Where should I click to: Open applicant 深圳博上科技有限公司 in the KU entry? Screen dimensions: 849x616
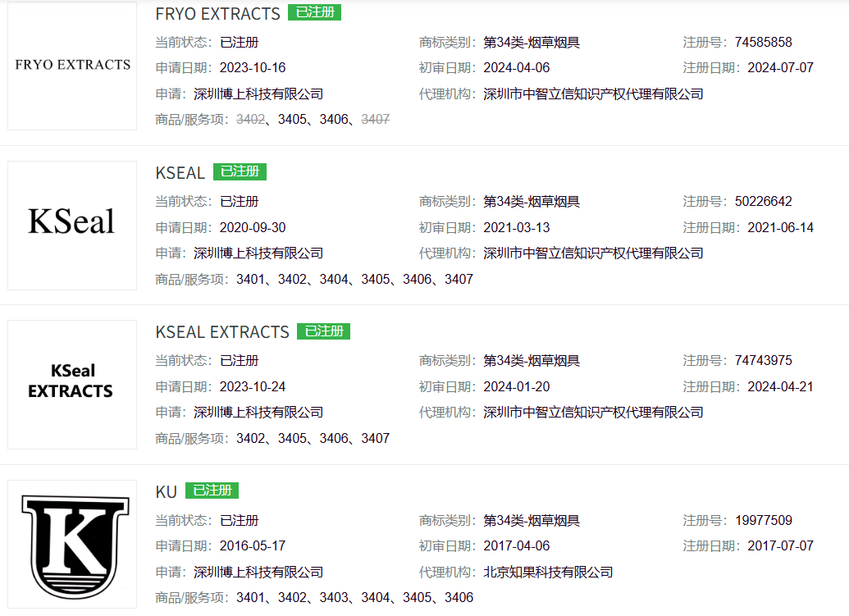(258, 572)
